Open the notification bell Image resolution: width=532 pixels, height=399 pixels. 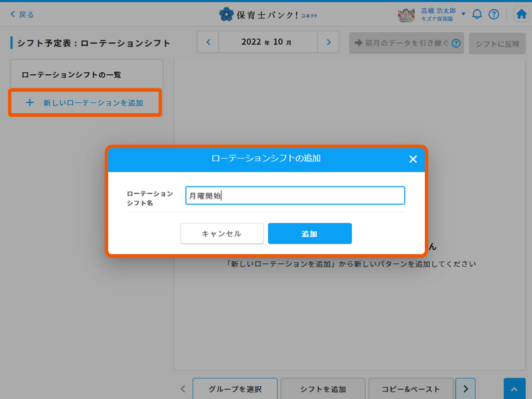[477, 14]
